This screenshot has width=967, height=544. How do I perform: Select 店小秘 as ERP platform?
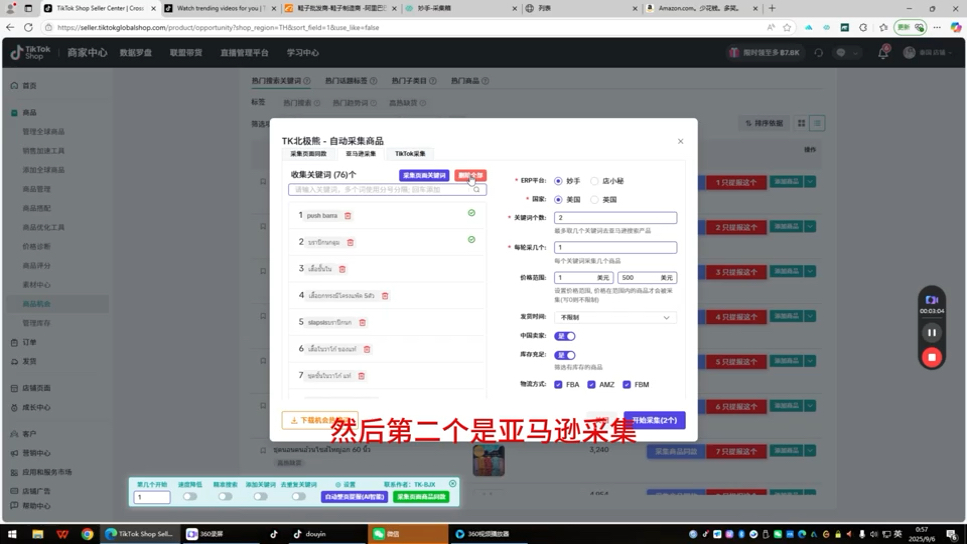595,181
